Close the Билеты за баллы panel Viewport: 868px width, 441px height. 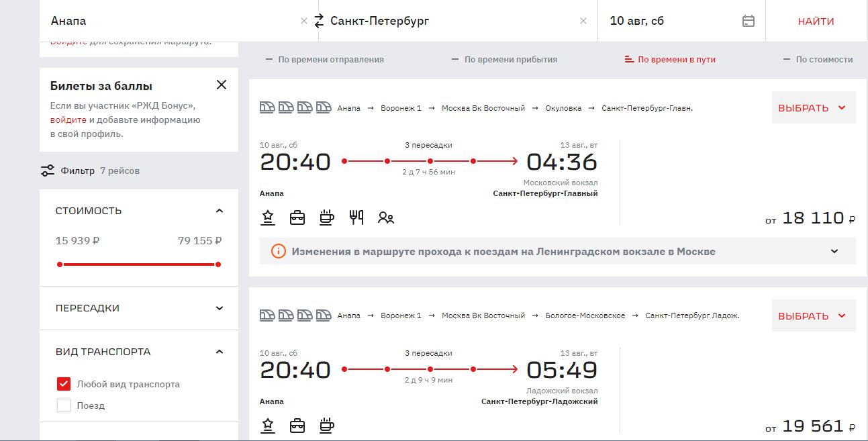pyautogui.click(x=222, y=85)
